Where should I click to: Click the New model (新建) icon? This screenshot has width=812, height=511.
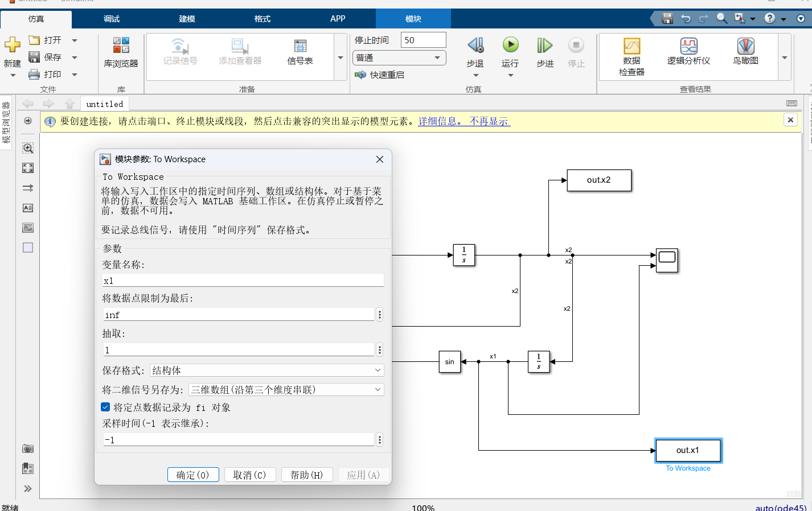tap(12, 45)
